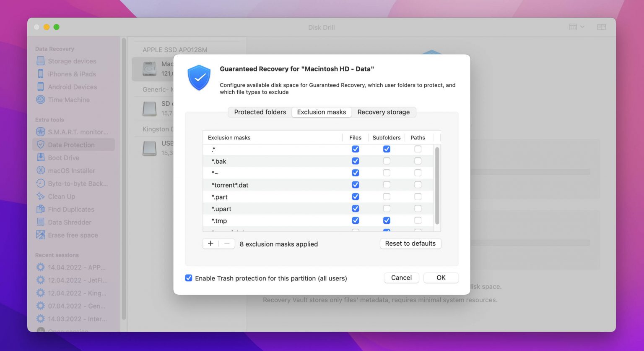Disable Trash protection for this partition
This screenshot has width=644, height=351.
tap(189, 278)
